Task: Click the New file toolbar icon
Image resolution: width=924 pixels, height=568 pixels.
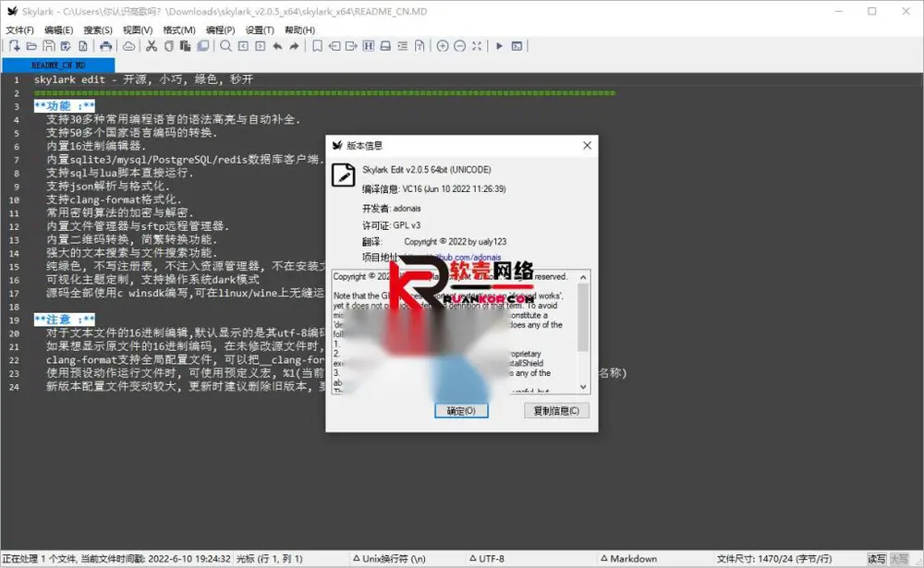Action: (15, 46)
